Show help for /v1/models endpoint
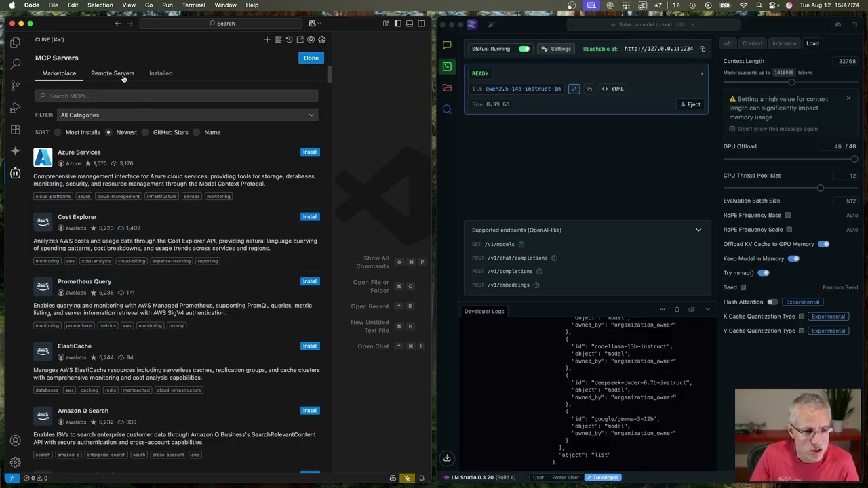This screenshot has height=488, width=868. click(521, 244)
